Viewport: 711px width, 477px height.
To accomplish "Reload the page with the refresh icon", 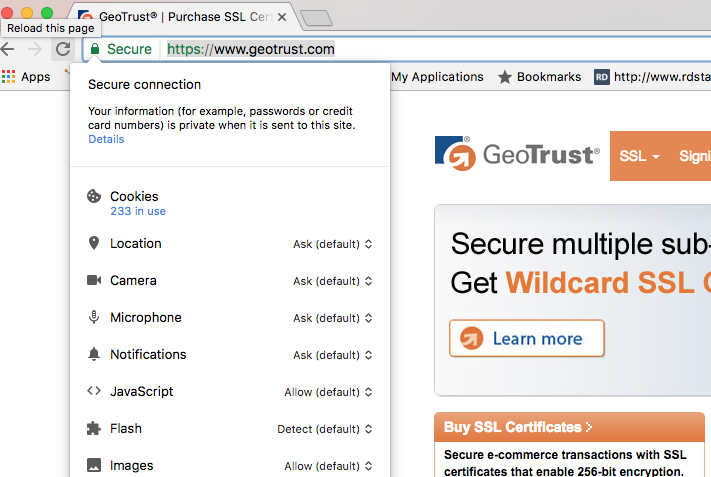I will tap(63, 49).
